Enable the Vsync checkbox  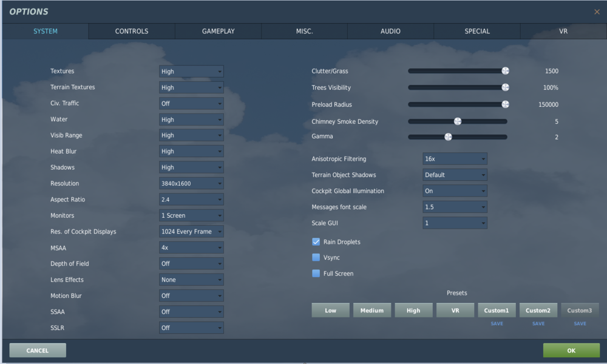(x=316, y=257)
